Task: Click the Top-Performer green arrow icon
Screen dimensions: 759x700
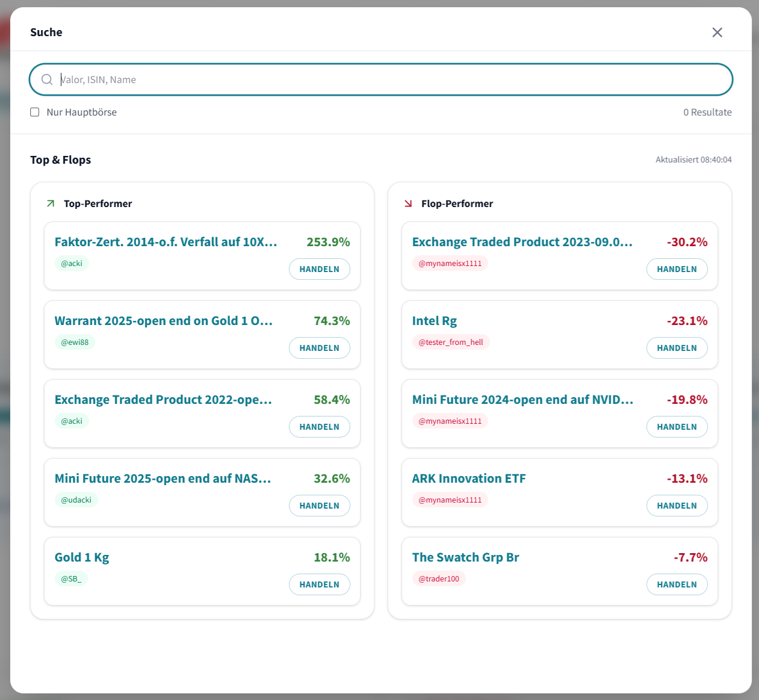Action: [x=51, y=203]
